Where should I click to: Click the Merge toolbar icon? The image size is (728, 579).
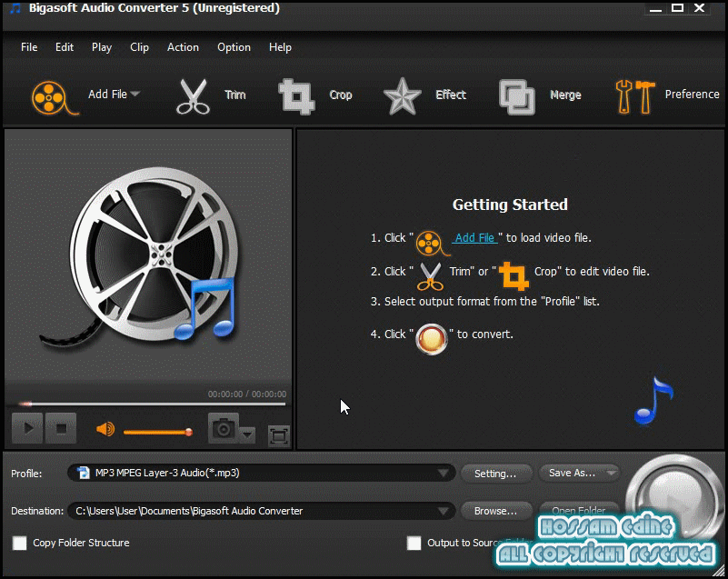click(x=517, y=97)
